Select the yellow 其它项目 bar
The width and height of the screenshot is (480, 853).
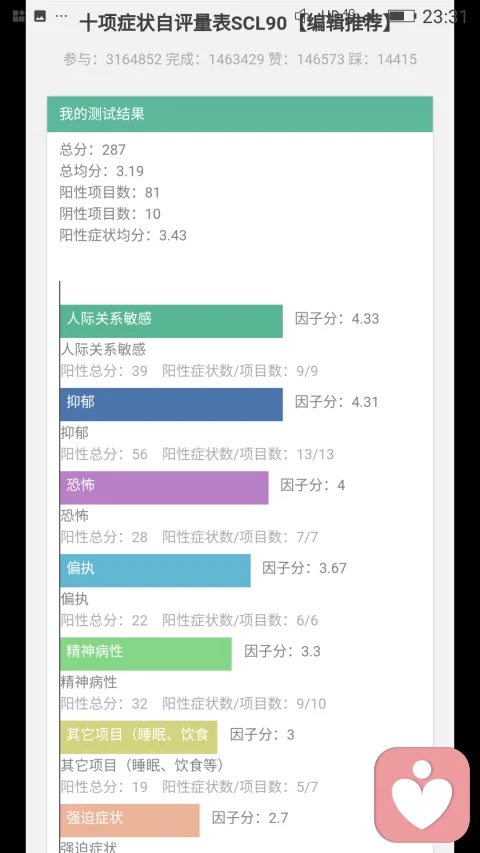click(139, 737)
